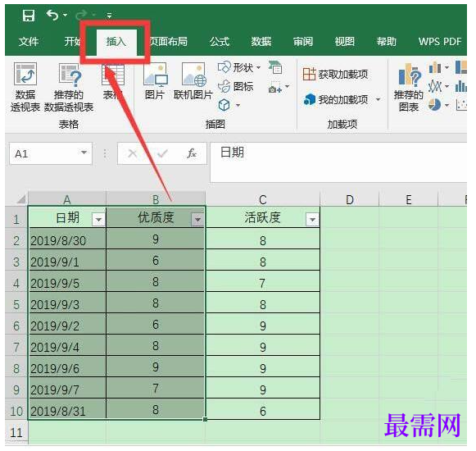Screen dimensions: 476x451
Task: Open the 日期 column filter dropdown
Action: [x=98, y=219]
